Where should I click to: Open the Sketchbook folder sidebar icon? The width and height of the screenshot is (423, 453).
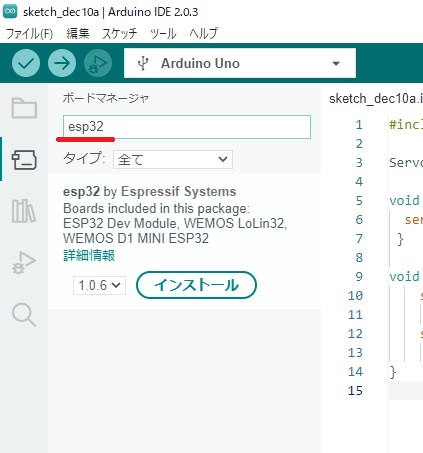[x=24, y=108]
